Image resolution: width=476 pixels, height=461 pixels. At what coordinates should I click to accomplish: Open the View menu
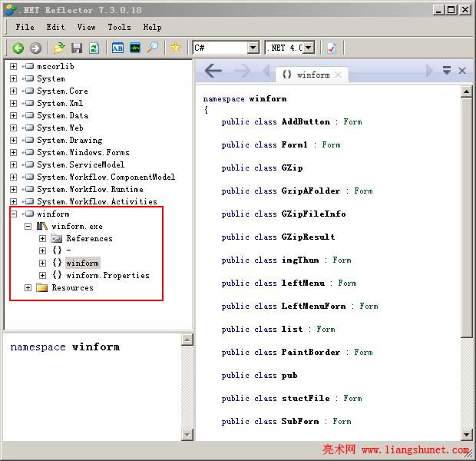(86, 27)
